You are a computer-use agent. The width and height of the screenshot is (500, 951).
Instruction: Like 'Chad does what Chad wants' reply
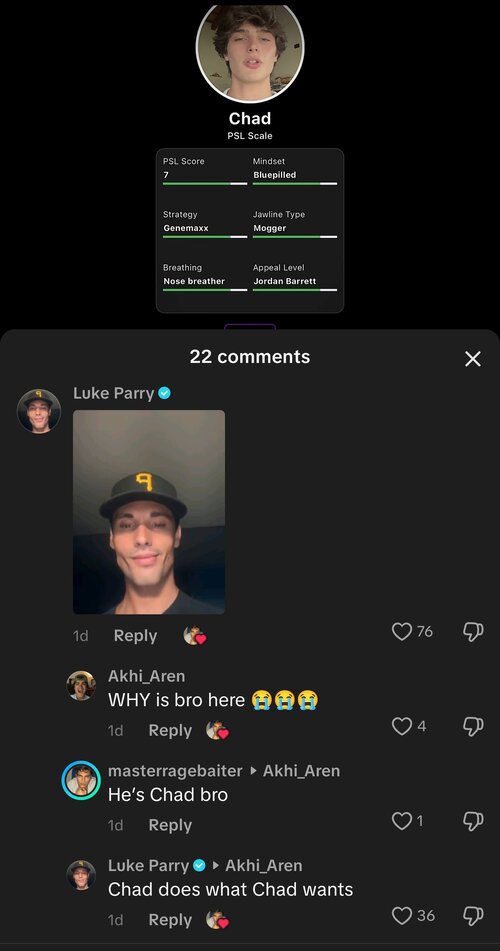point(402,915)
